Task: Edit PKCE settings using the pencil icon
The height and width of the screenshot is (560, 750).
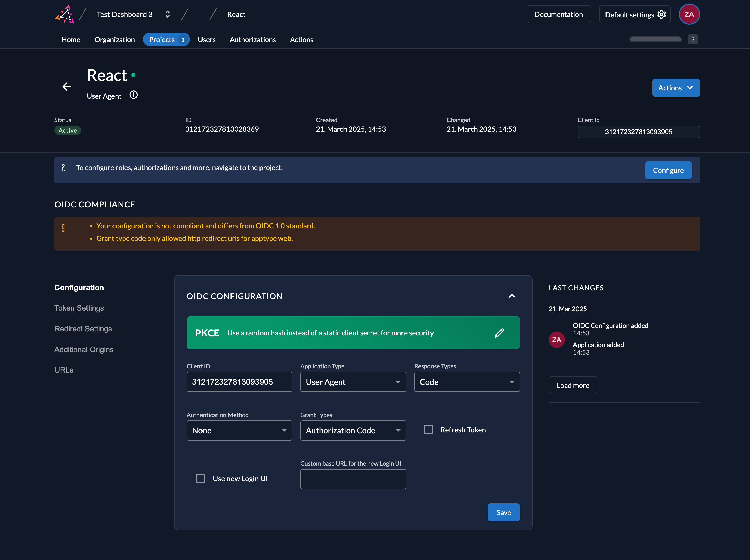Action: pos(499,333)
